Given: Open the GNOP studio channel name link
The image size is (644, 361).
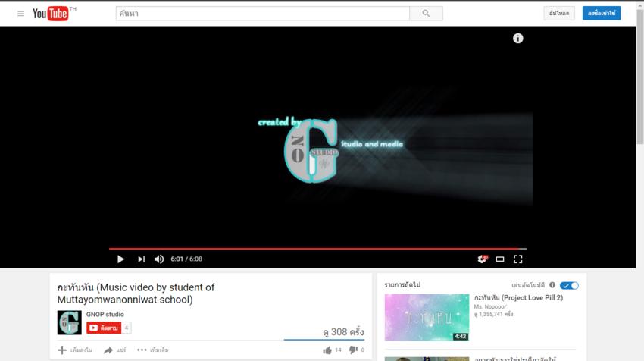Looking at the screenshot, I should 105,314.
